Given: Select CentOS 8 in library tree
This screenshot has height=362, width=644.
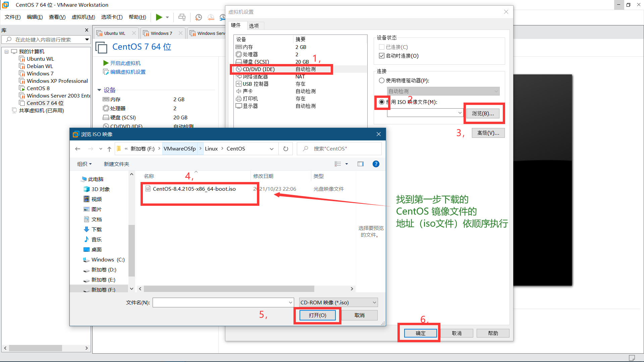Looking at the screenshot, I should (38, 88).
